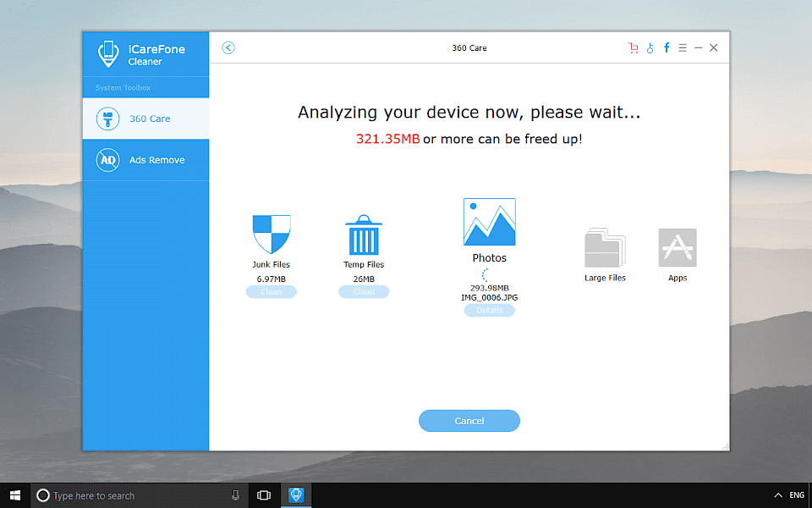Image resolution: width=812 pixels, height=508 pixels.
Task: Switch to Ads Remove in sidebar
Action: point(145,160)
